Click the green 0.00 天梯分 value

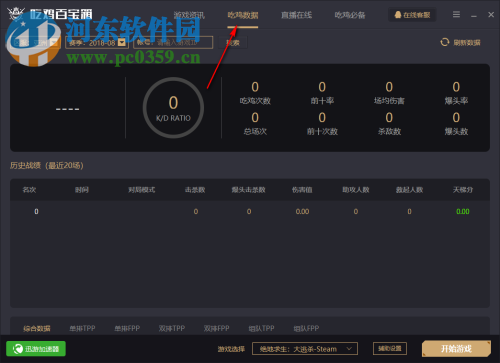463,211
